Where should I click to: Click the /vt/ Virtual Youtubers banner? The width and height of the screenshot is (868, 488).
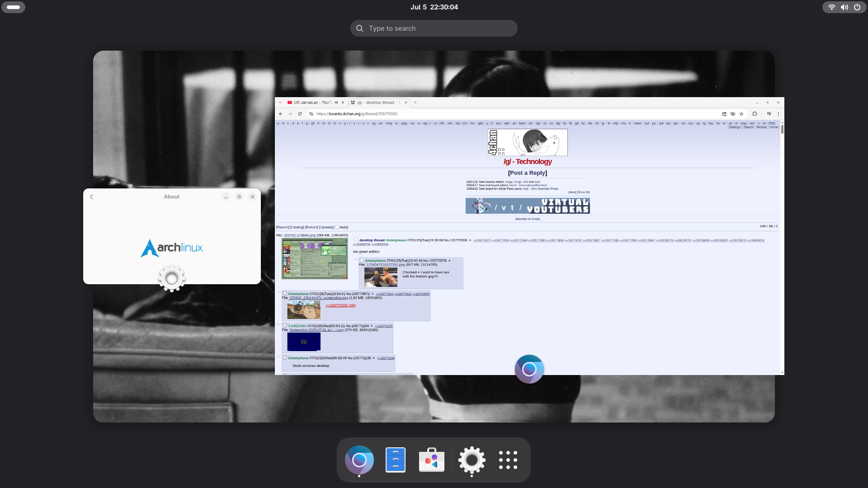pyautogui.click(x=528, y=206)
